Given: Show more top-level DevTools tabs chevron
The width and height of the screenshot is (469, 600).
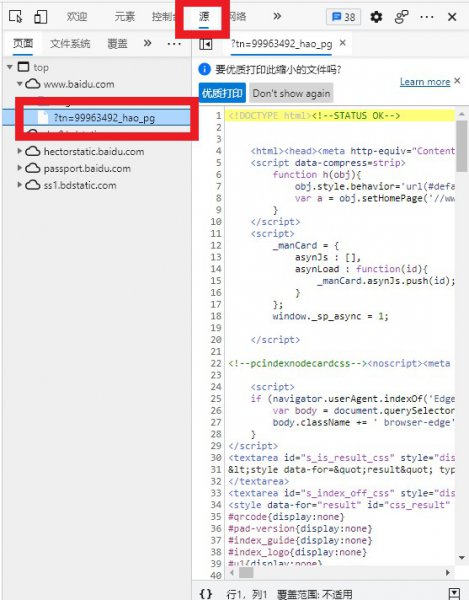Looking at the screenshot, I should pos(277,16).
